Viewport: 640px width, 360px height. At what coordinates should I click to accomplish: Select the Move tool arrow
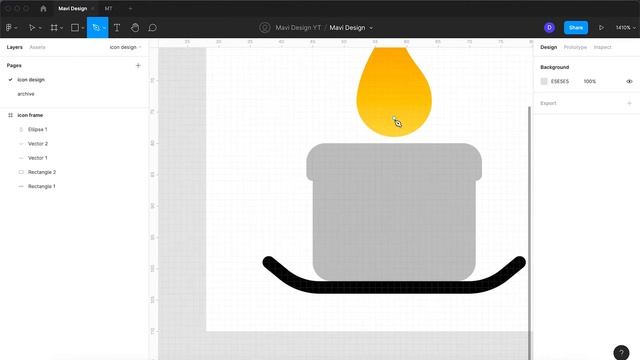pyautogui.click(x=32, y=28)
